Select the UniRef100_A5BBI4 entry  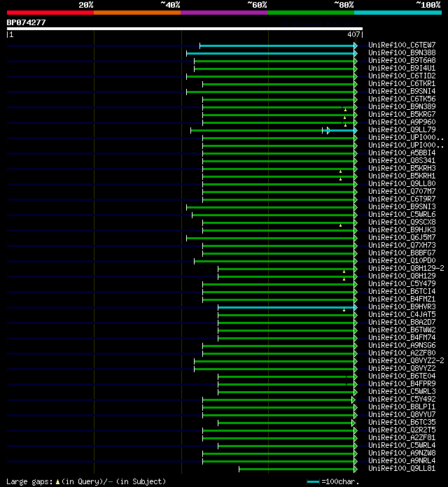click(x=402, y=153)
